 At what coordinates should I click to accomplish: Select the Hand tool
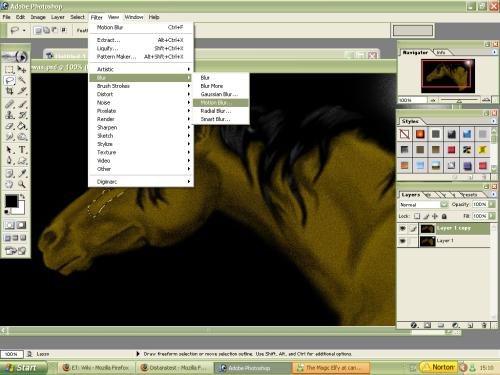9,184
